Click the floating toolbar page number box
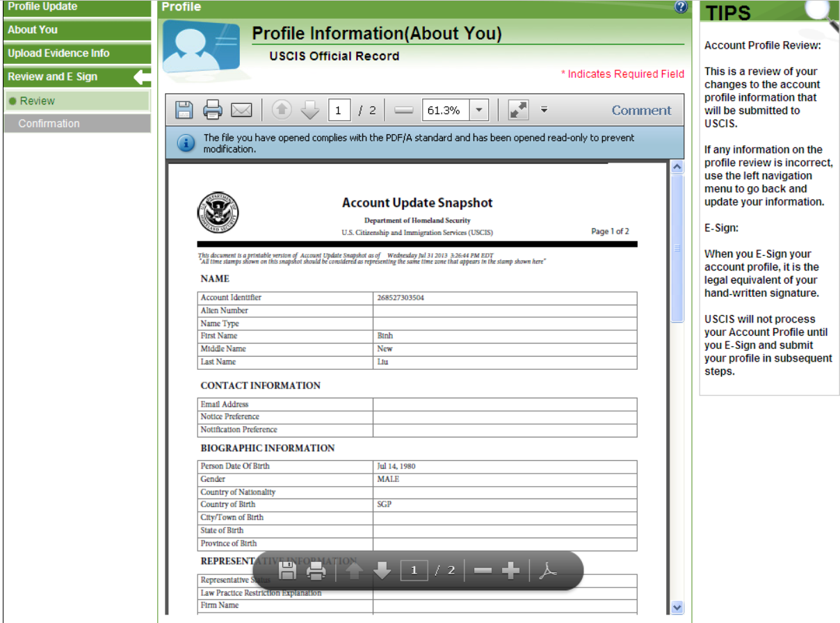This screenshot has width=840, height=623. click(414, 571)
